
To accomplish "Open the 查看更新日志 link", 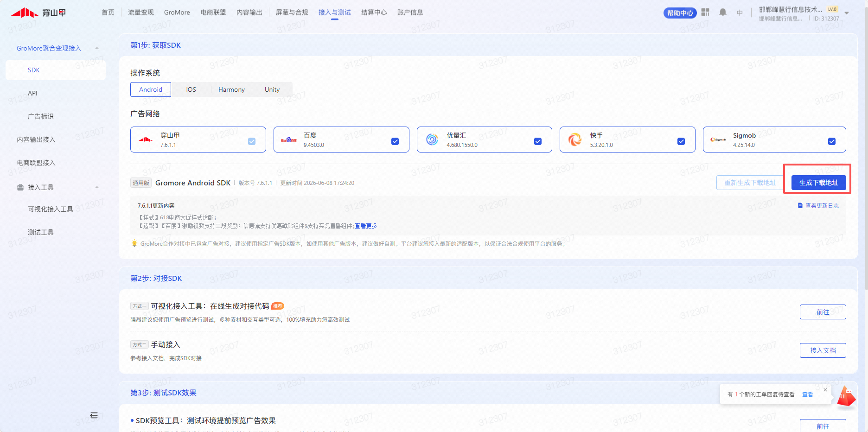I will (822, 206).
